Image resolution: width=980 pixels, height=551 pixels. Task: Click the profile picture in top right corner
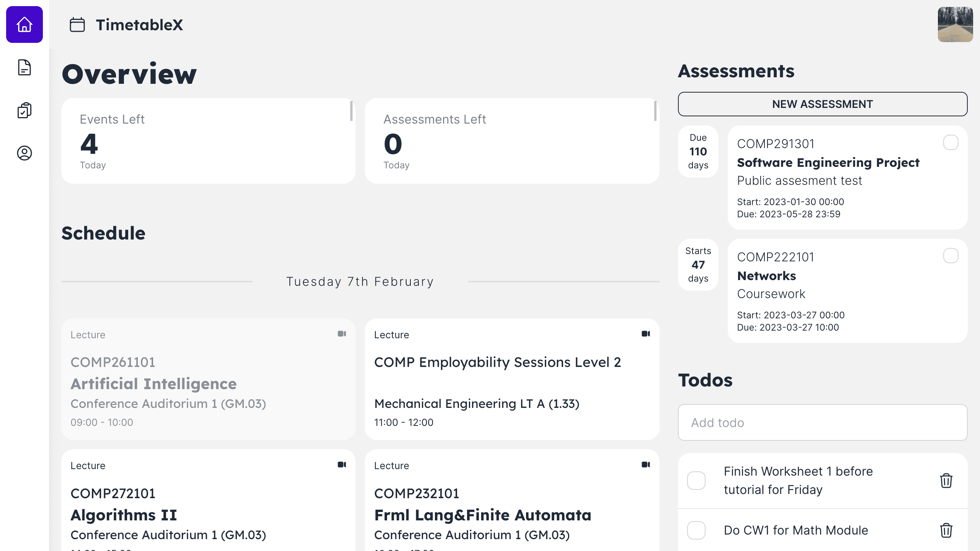tap(955, 24)
